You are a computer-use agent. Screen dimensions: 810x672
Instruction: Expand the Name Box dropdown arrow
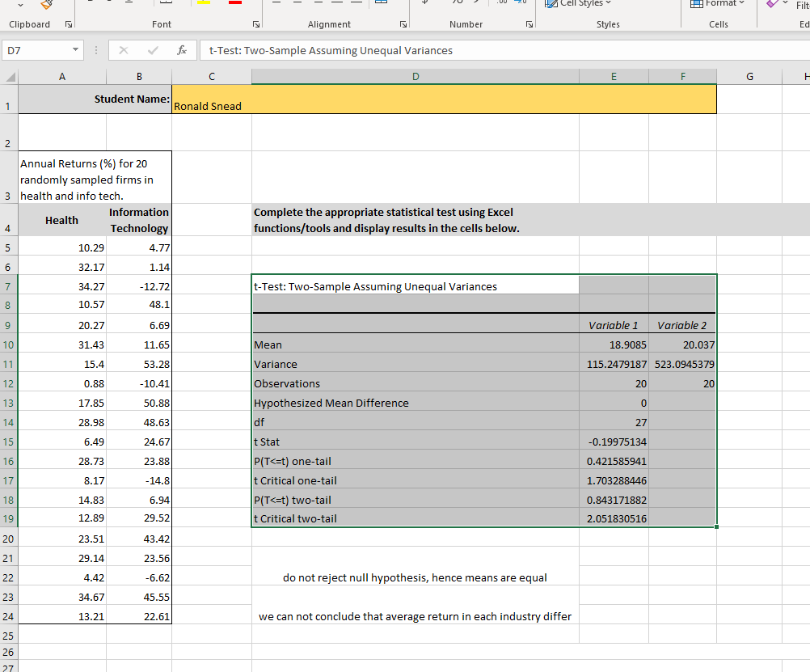[x=75, y=50]
